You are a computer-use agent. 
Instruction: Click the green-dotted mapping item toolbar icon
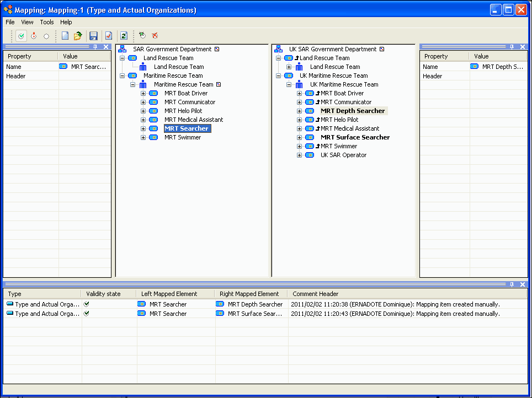(x=142, y=36)
